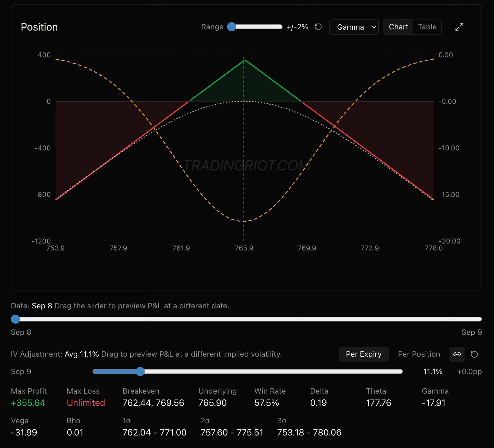The image size is (494, 448).
Task: Toggle Per Position IV adjustment mode
Action: tap(419, 354)
